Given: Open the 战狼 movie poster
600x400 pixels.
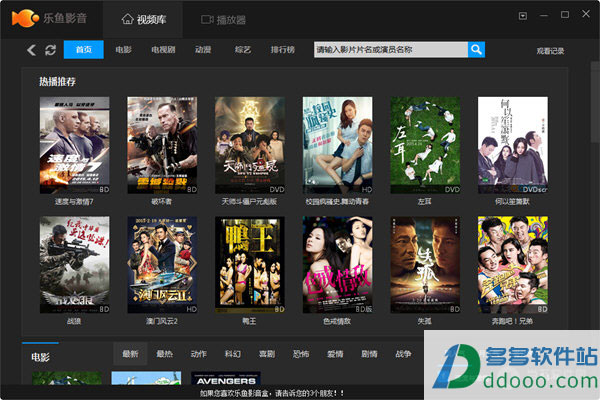Looking at the screenshot, I should pos(75,264).
